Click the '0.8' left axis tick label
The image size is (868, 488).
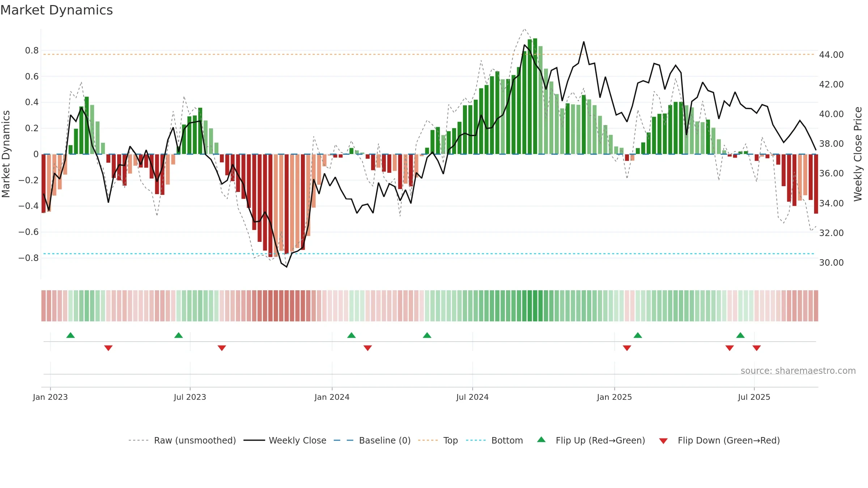click(x=32, y=51)
